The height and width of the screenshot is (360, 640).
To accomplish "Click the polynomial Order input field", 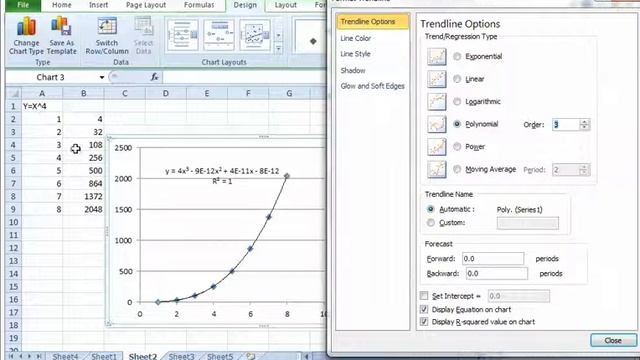I will click(x=566, y=124).
